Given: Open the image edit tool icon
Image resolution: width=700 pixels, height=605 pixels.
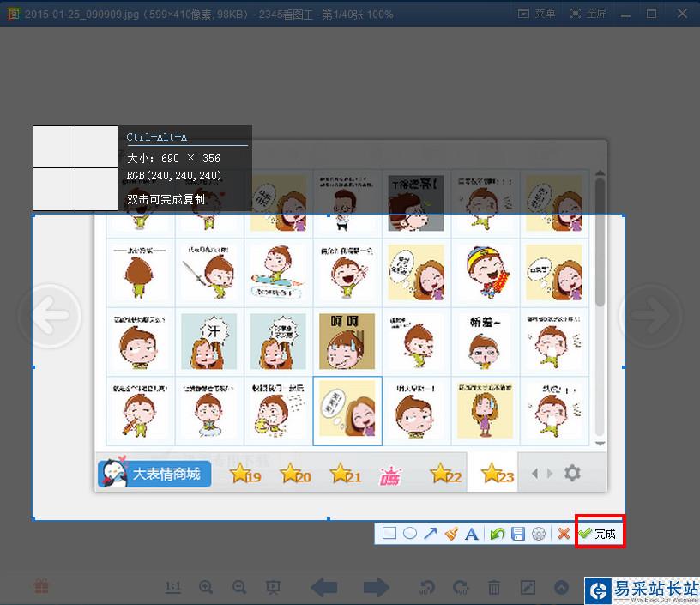Looking at the screenshot, I should pos(528,587).
